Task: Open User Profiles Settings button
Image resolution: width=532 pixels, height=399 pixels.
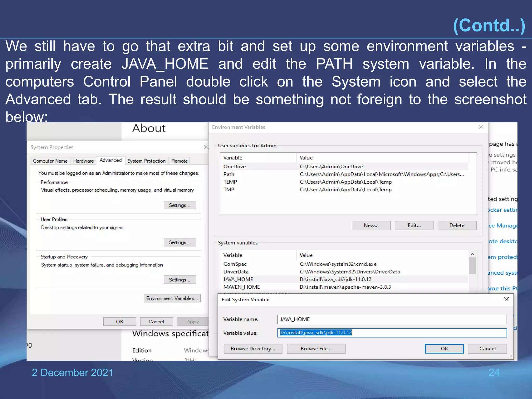Action: (180, 242)
